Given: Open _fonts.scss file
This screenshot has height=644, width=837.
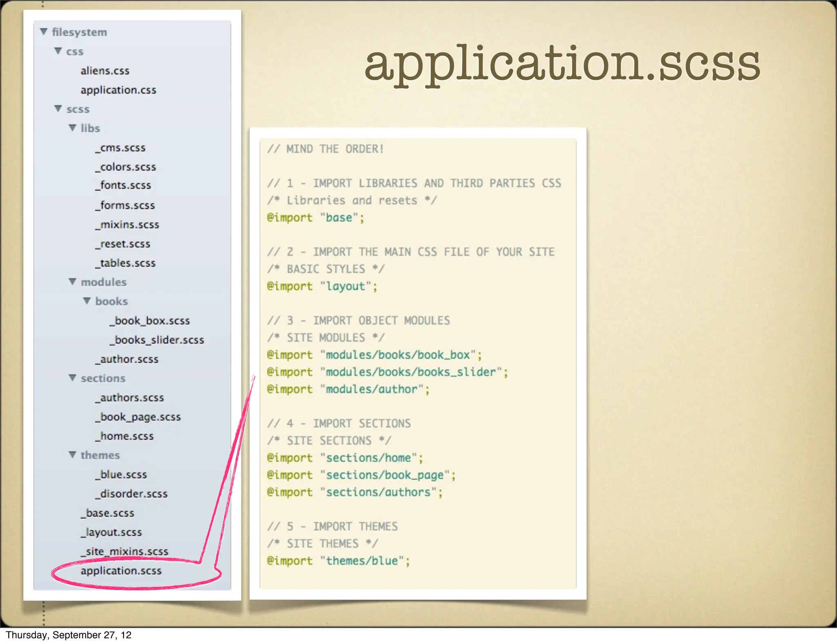Looking at the screenshot, I should pos(123,186).
